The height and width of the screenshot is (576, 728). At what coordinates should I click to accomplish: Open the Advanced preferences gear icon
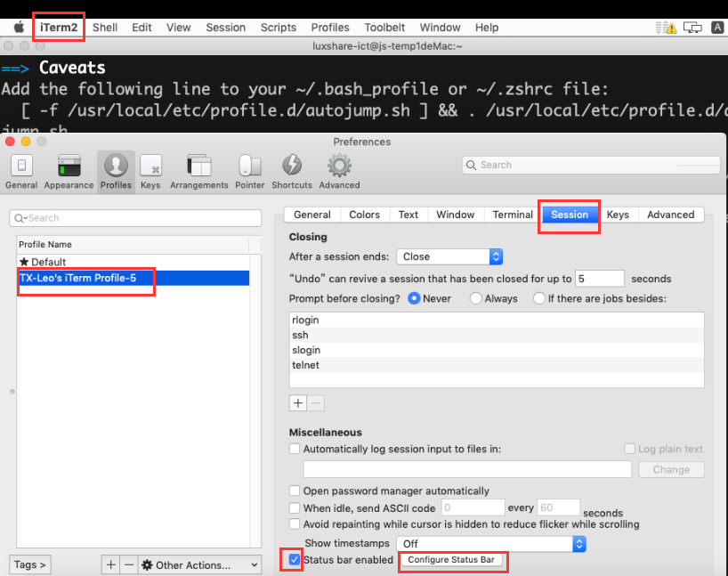point(339,166)
